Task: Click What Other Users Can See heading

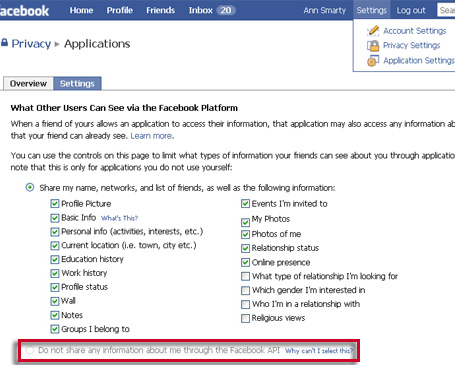Action: coord(124,108)
